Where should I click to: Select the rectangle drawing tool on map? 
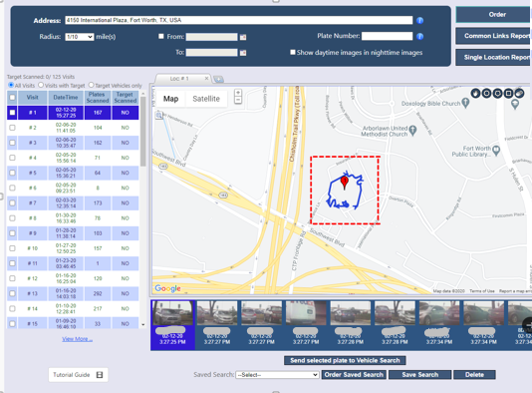coord(508,93)
